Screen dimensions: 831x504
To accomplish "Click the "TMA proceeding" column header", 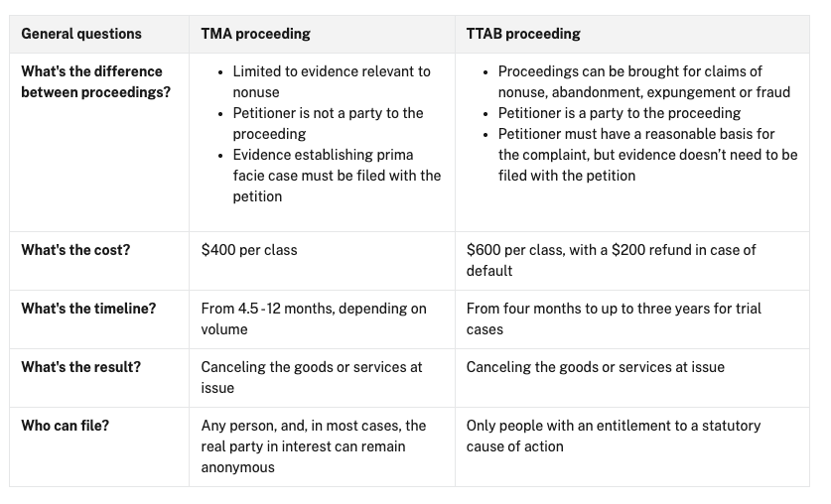I will pos(256,34).
